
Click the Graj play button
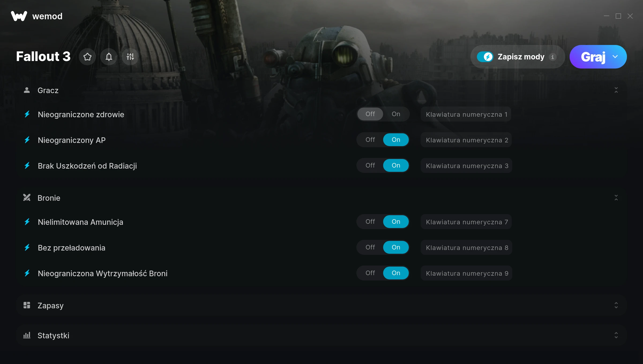593,57
